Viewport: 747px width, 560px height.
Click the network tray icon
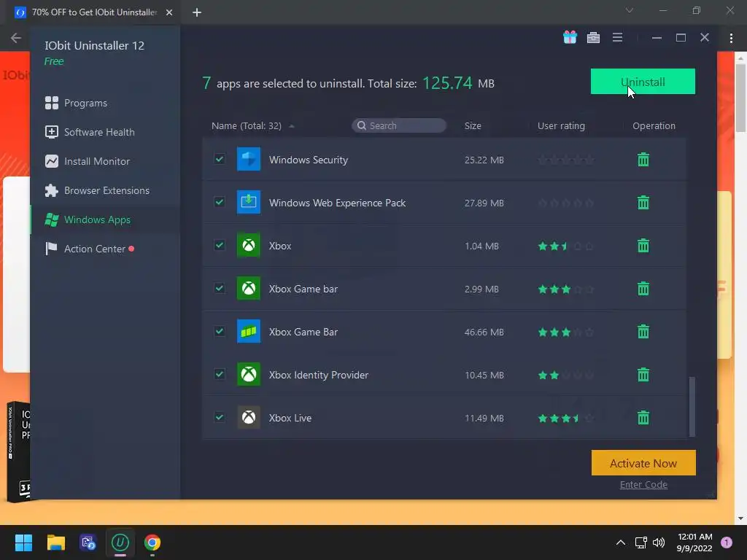click(640, 542)
